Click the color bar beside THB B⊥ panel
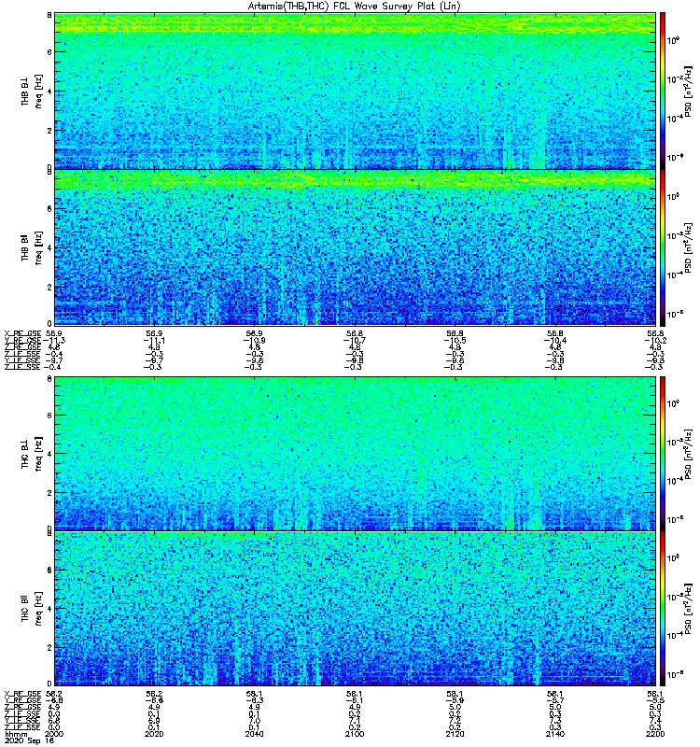The width and height of the screenshot is (700, 747). 663,91
